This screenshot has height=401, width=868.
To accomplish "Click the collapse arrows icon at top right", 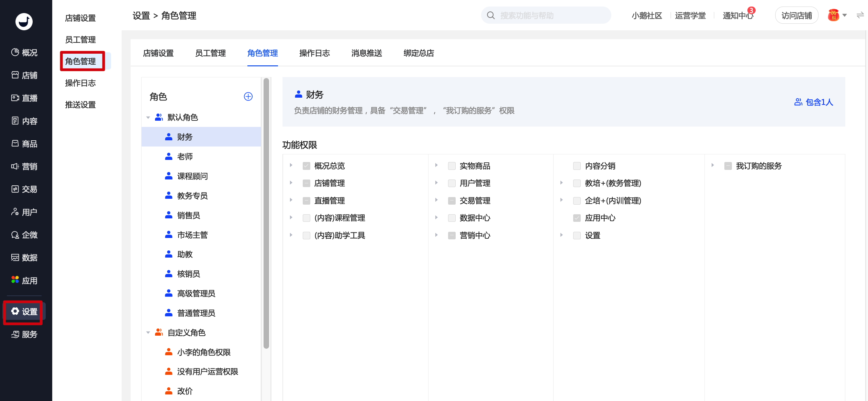I will [860, 15].
